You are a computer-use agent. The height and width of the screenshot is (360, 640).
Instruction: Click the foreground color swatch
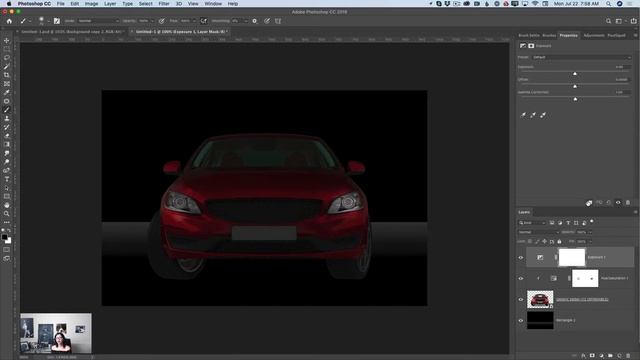click(x=4, y=237)
